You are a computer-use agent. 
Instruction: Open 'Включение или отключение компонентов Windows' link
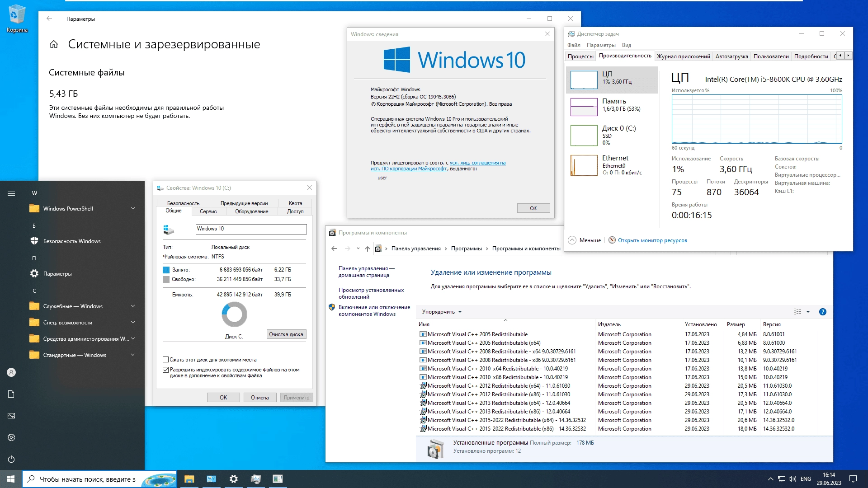pyautogui.click(x=374, y=310)
